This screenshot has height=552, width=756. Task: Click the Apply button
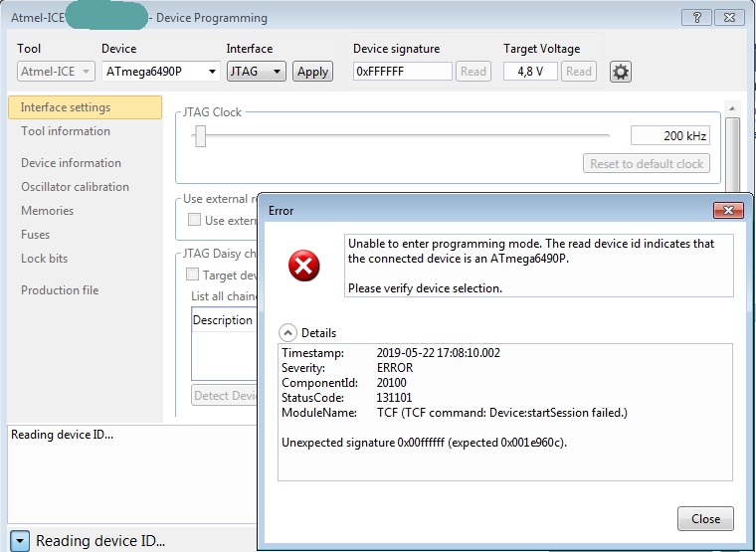point(312,72)
